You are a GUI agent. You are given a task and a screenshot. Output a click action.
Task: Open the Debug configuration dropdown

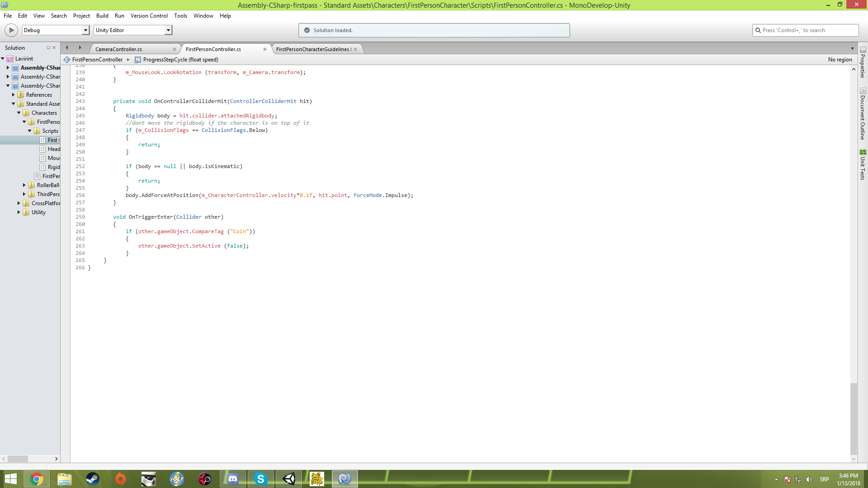(x=85, y=30)
